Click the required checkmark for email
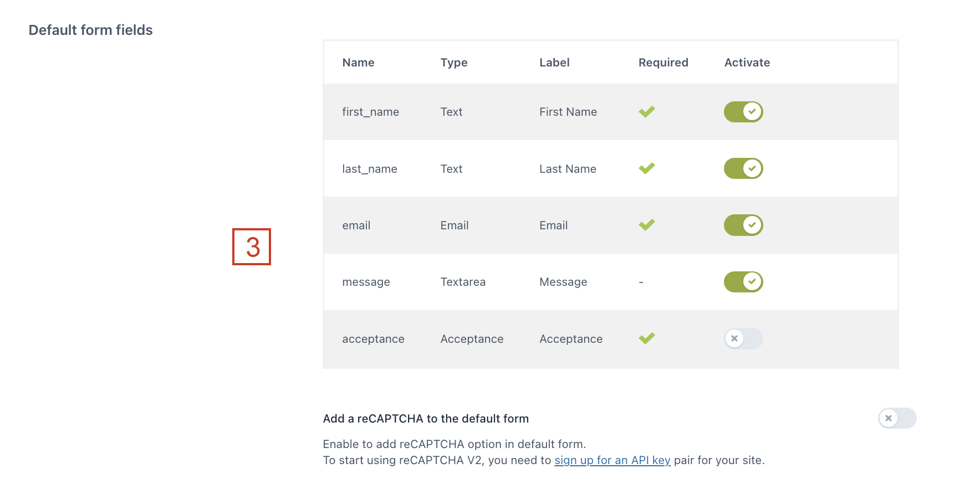The height and width of the screenshot is (494, 980). click(x=647, y=225)
